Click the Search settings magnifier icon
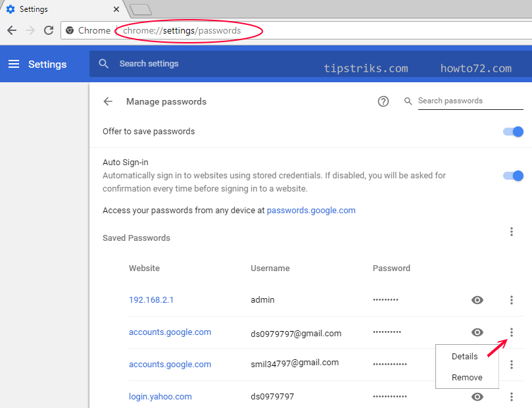 (103, 64)
